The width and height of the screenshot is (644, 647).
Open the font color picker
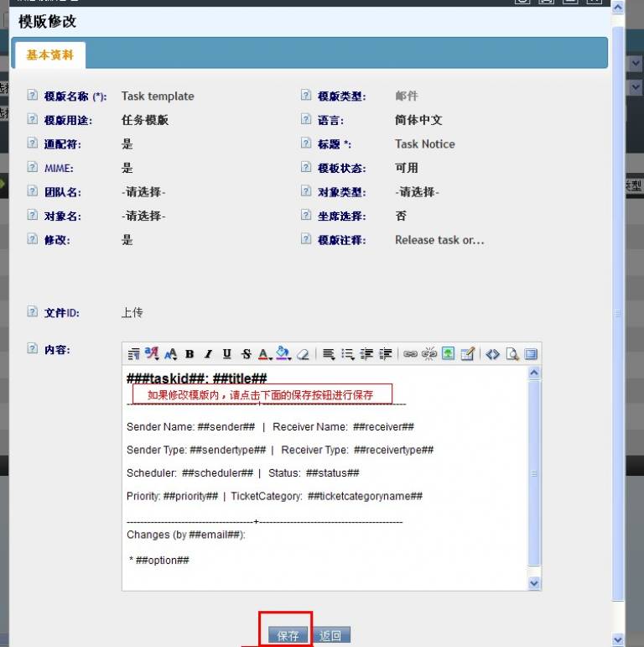(x=264, y=354)
